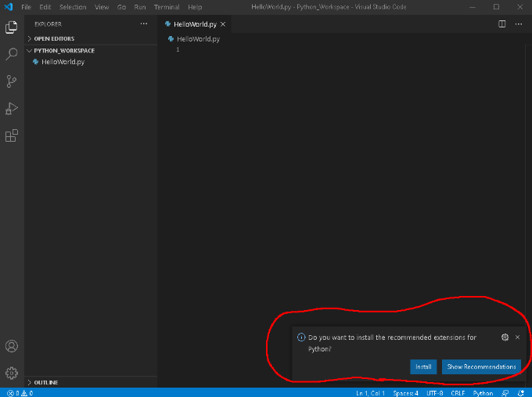Click HelloWorld.py in the breadcrumb
Viewport: 532px width, 397px height.
point(198,39)
